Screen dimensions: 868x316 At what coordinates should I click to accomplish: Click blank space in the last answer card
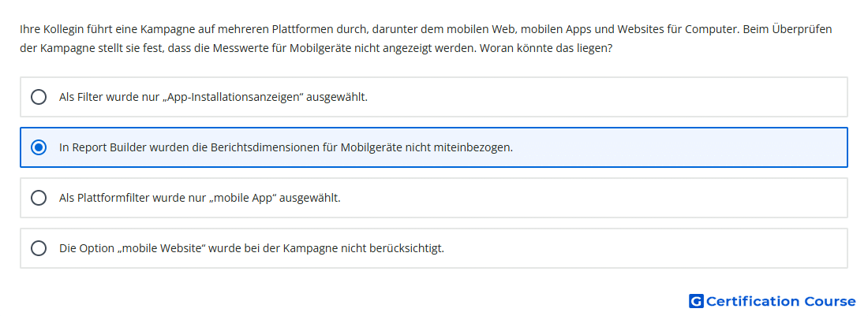pyautogui.click(x=648, y=248)
